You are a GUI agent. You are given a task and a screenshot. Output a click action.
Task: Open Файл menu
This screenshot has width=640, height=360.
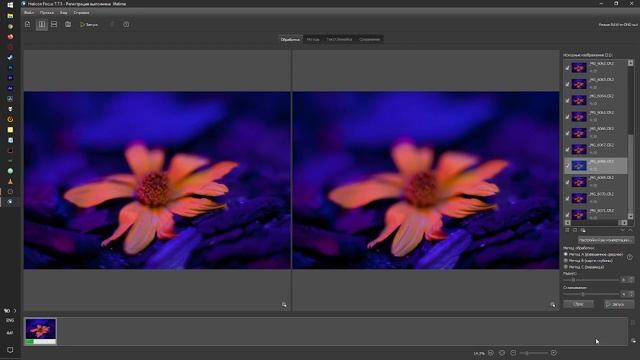[29, 13]
